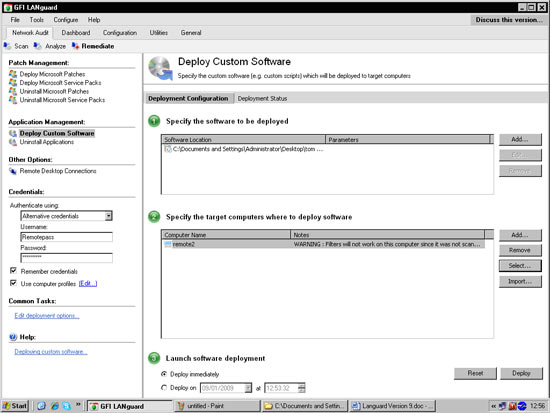
Task: Click the software file icon in location list
Action: click(168, 149)
